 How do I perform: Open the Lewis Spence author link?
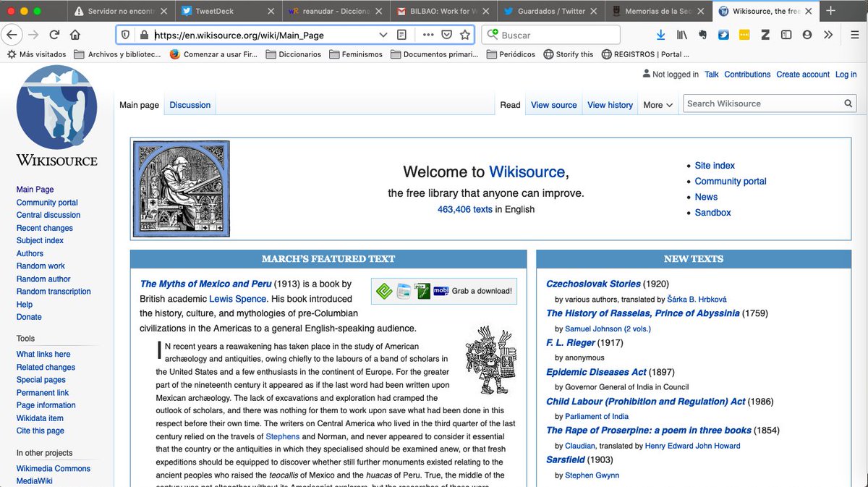click(238, 299)
